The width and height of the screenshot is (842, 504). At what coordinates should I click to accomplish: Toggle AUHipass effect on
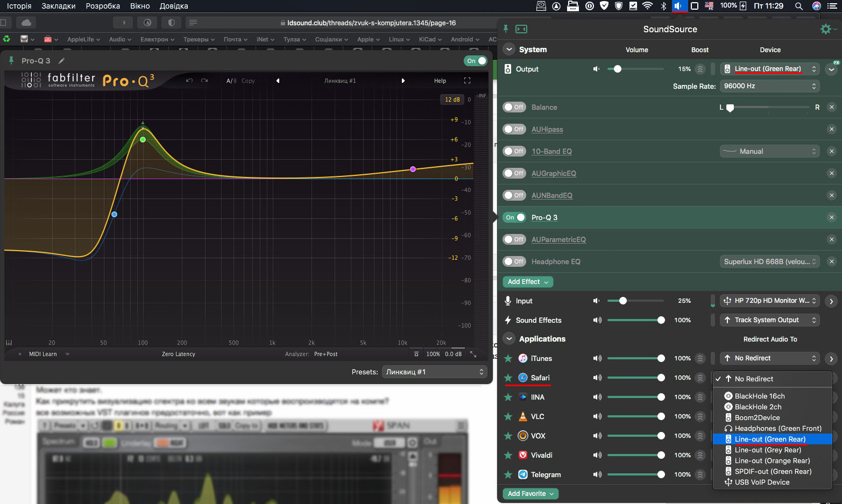[x=514, y=129]
